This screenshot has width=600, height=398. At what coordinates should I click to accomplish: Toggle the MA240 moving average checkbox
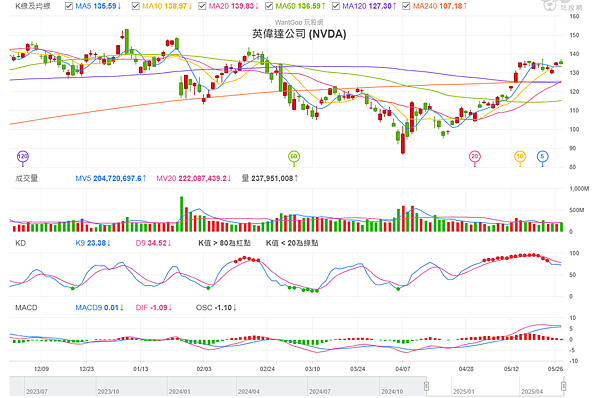coord(406,6)
